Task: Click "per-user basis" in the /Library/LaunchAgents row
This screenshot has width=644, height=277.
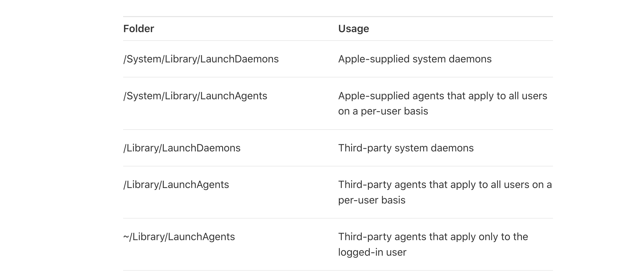Action: pyautogui.click(x=372, y=200)
